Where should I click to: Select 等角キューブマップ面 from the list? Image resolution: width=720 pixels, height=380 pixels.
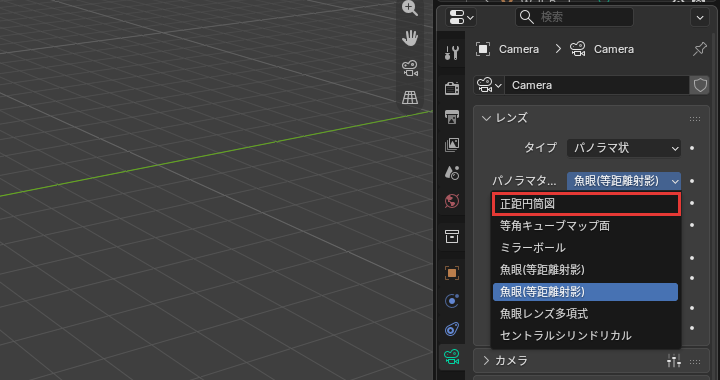585,226
